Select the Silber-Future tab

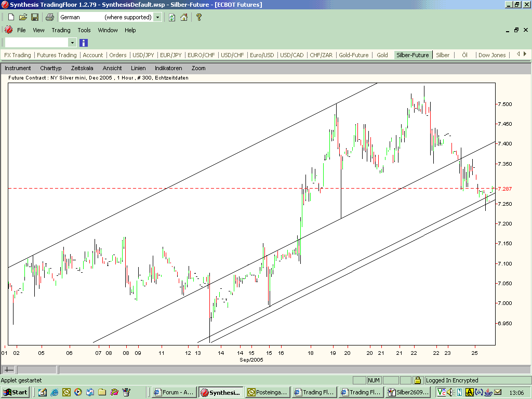(413, 55)
